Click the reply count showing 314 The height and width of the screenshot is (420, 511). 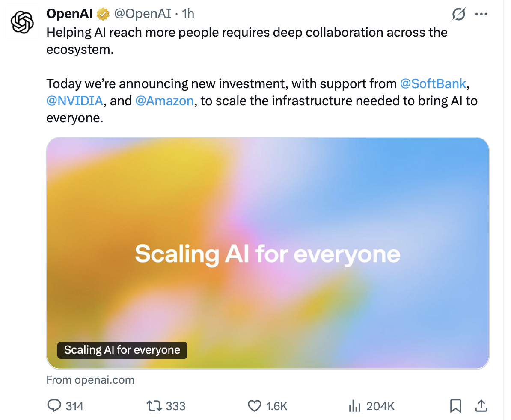[x=74, y=406]
